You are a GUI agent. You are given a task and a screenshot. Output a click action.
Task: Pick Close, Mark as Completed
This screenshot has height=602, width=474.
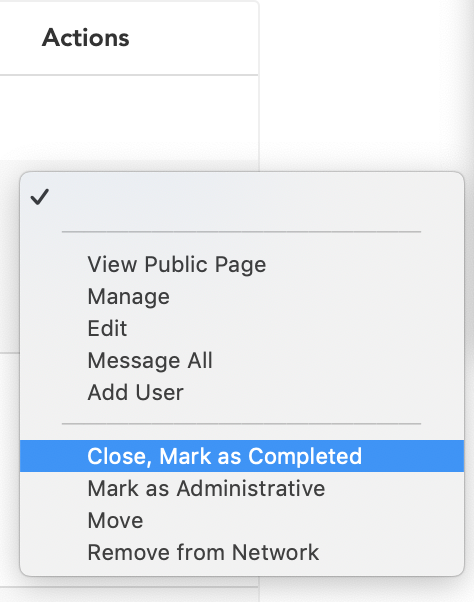coord(242,456)
